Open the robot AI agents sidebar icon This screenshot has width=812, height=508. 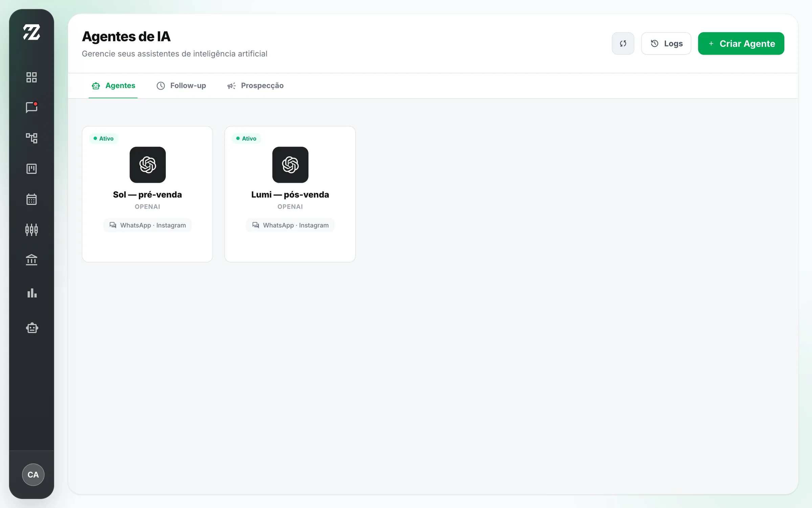(32, 327)
